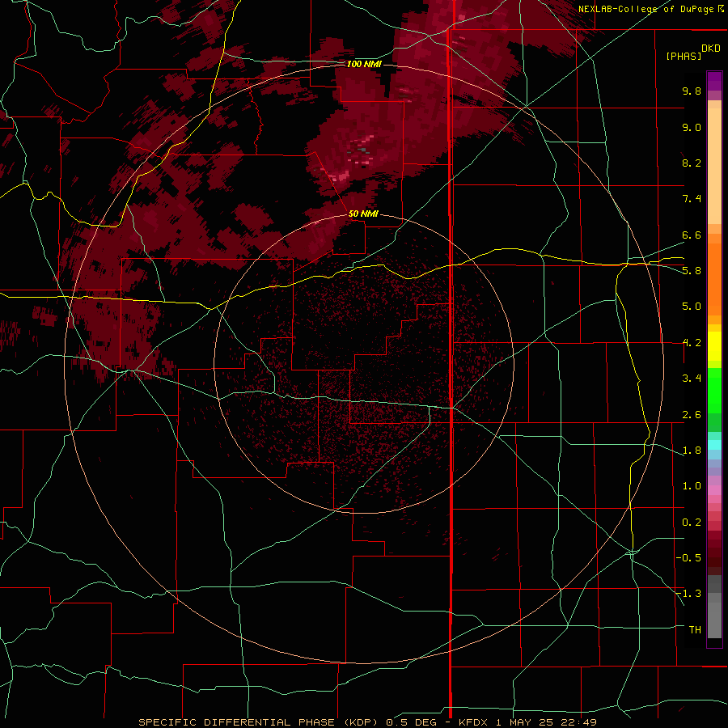The image size is (728, 728).
Task: Select the DKD product label
Action: (710, 49)
